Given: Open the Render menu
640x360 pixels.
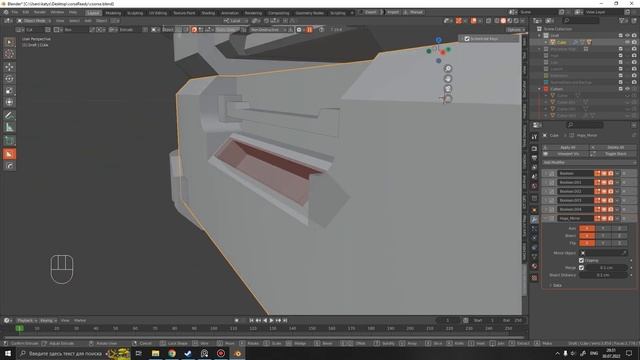Looking at the screenshot, I should tap(40, 12).
